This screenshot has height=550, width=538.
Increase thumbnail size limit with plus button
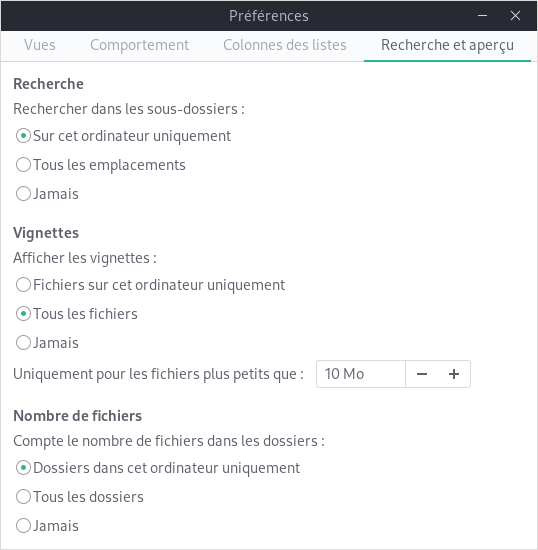coord(454,374)
